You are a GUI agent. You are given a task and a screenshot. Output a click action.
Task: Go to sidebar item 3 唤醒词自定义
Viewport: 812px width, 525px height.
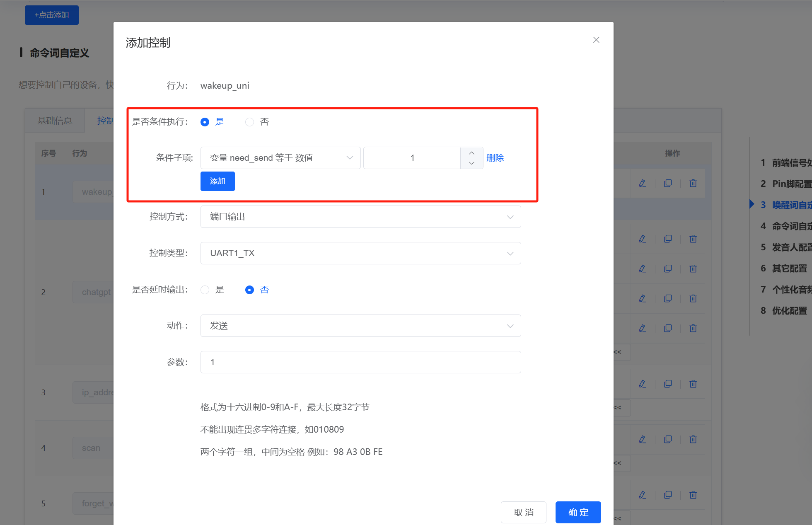pyautogui.click(x=785, y=205)
